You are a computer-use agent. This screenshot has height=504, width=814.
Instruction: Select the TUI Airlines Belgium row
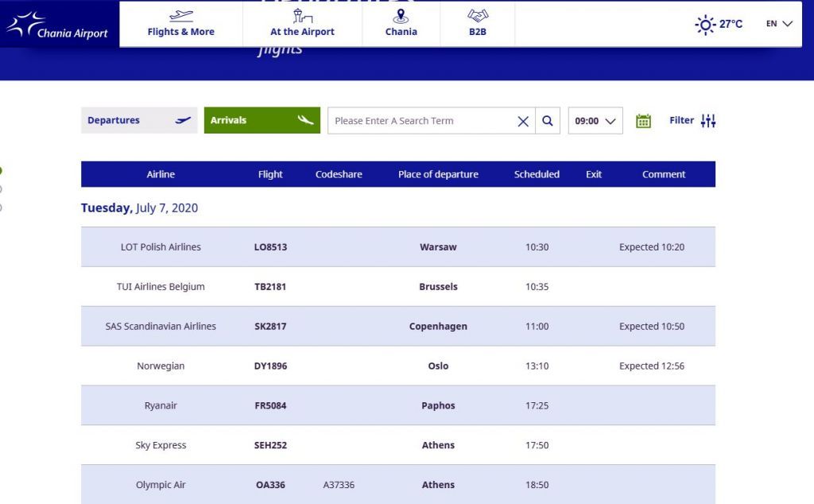(x=398, y=286)
